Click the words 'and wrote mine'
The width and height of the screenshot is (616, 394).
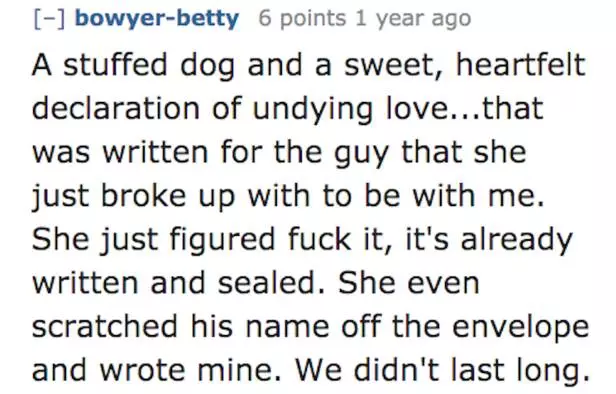point(156,370)
